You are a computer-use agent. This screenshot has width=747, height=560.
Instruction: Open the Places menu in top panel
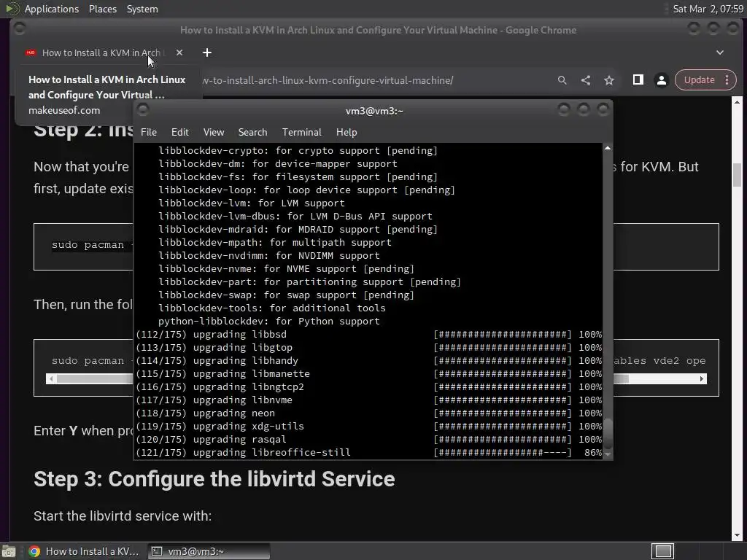click(x=102, y=9)
